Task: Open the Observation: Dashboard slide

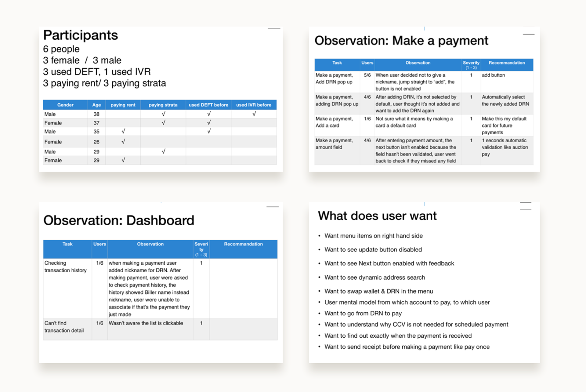Action: tap(161, 282)
